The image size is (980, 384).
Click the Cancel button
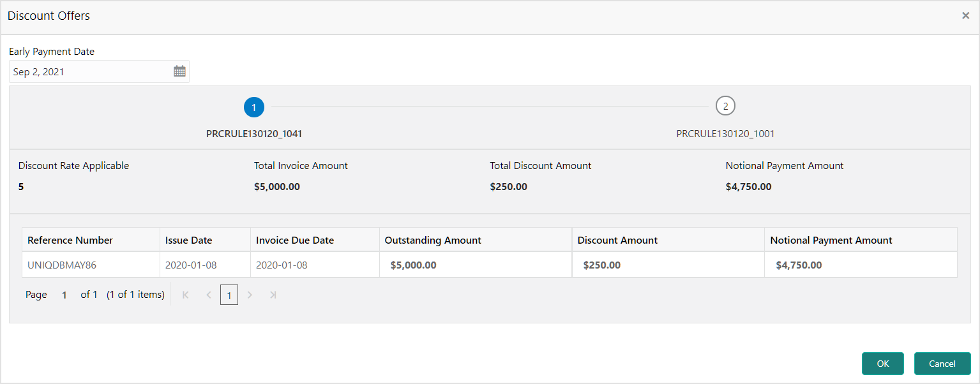(942, 364)
